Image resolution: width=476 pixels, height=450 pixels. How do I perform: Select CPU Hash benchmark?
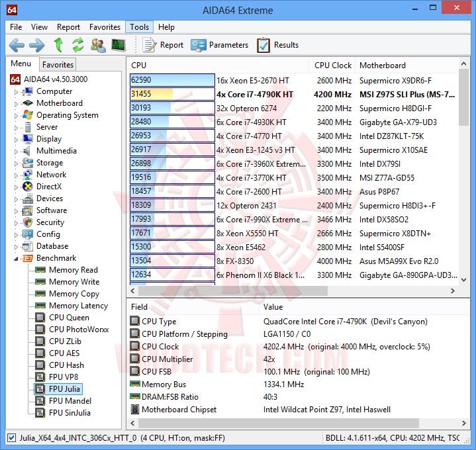click(x=66, y=365)
